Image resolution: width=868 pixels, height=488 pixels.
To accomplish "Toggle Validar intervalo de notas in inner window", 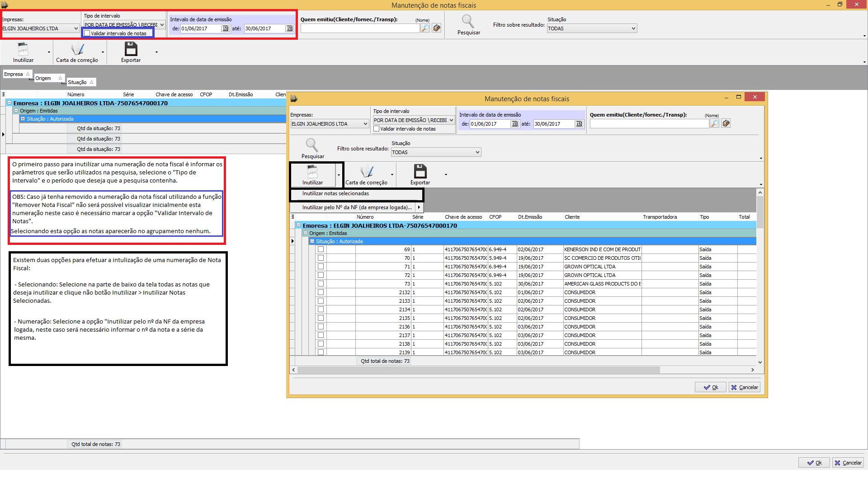I will [x=376, y=129].
